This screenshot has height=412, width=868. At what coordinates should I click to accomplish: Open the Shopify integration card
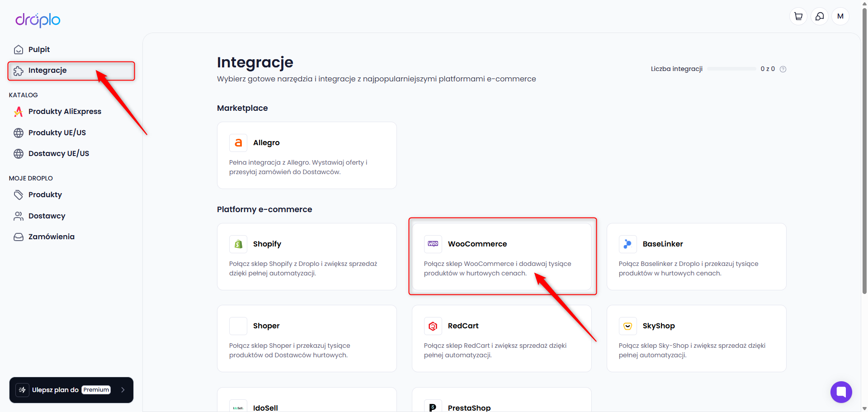(x=307, y=256)
